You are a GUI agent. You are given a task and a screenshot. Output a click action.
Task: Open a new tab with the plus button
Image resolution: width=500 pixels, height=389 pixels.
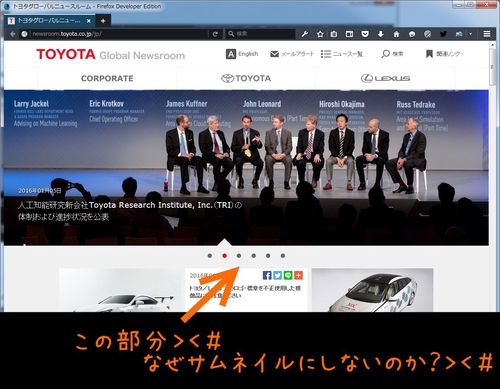tap(103, 21)
